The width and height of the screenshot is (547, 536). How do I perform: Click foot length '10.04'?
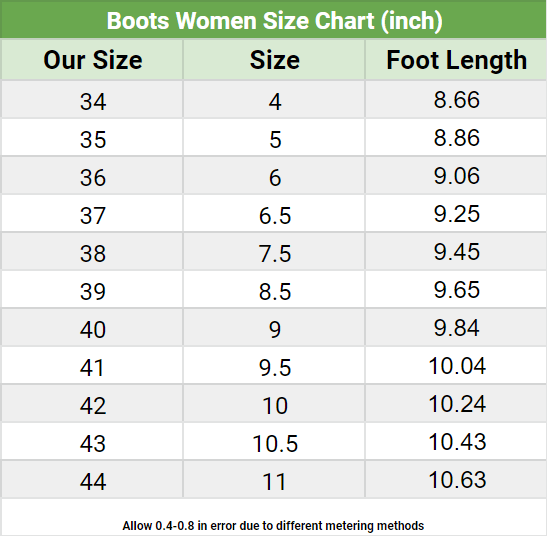457,366
